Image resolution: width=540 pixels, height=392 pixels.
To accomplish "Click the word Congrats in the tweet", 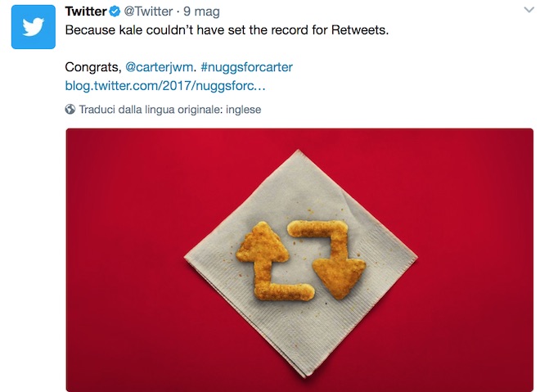I will [92, 67].
